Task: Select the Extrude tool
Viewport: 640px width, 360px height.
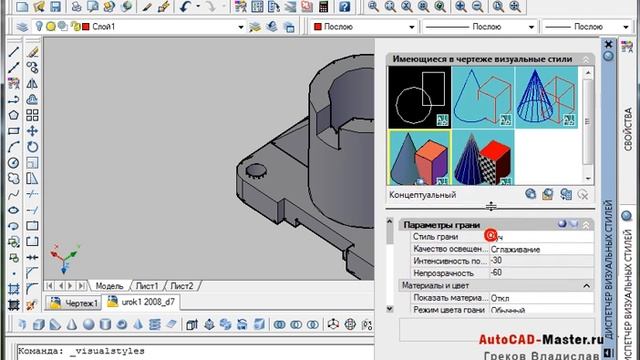Action: pyautogui.click(x=192, y=324)
